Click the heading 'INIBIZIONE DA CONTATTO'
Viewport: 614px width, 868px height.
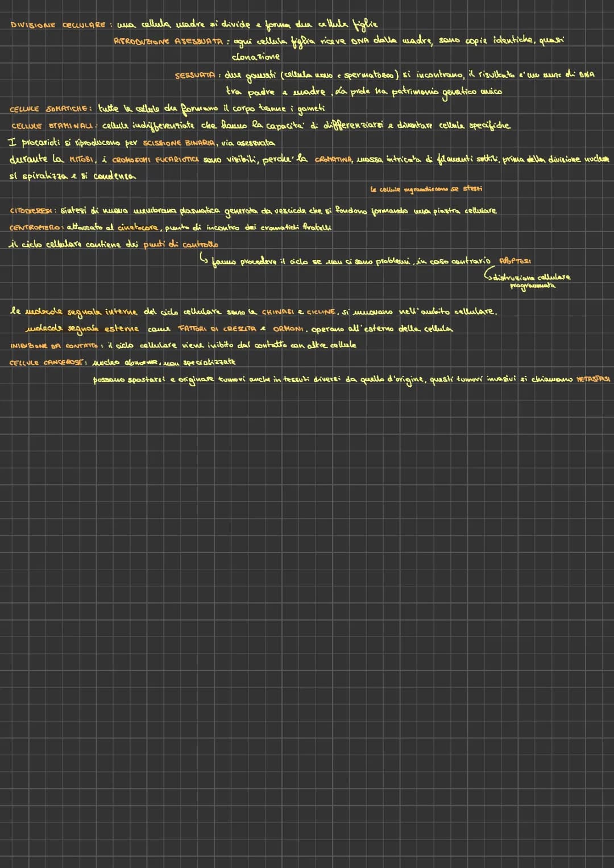(x=55, y=346)
